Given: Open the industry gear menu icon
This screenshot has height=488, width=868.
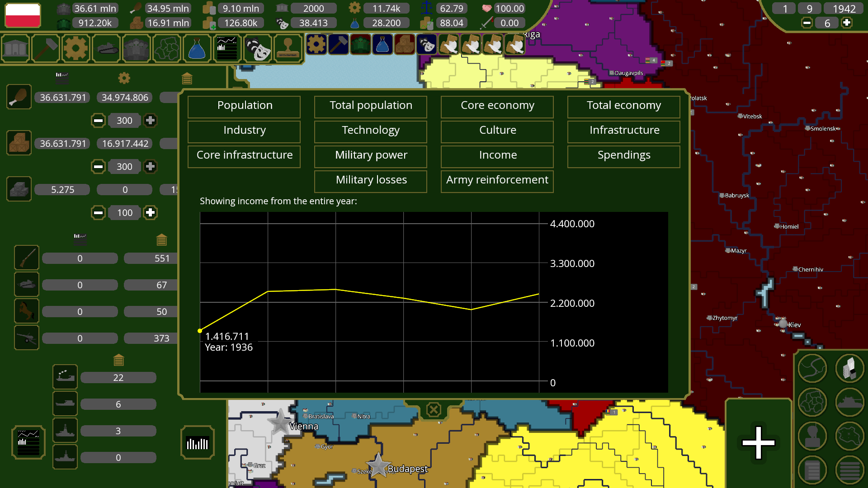Looking at the screenshot, I should click(75, 48).
